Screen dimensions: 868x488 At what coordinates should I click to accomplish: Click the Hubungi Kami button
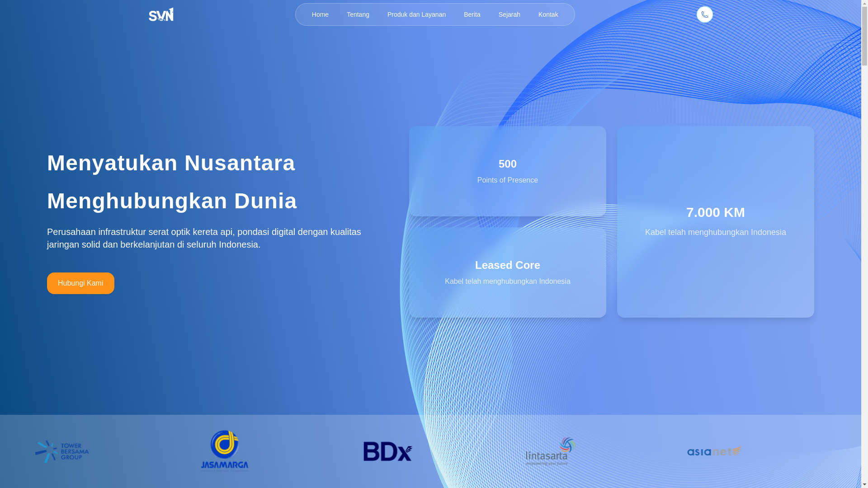[x=80, y=283]
